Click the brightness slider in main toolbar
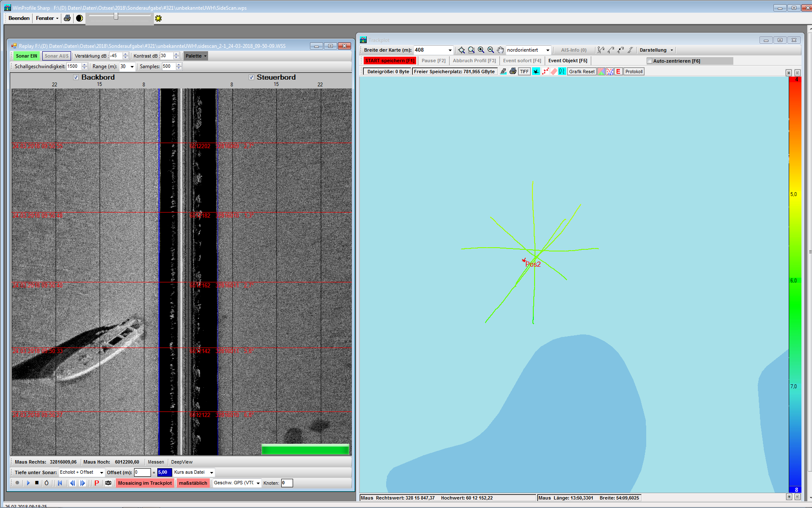The height and width of the screenshot is (508, 812). click(x=115, y=16)
